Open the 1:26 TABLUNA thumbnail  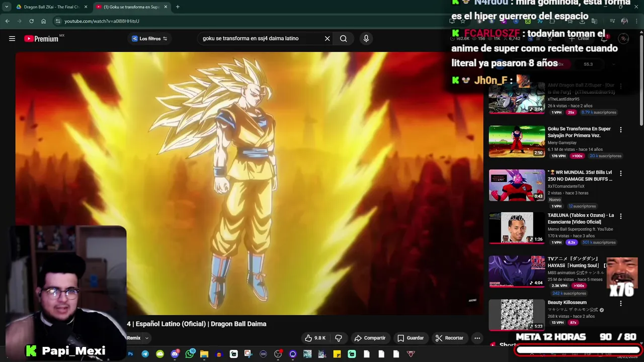[x=517, y=228]
